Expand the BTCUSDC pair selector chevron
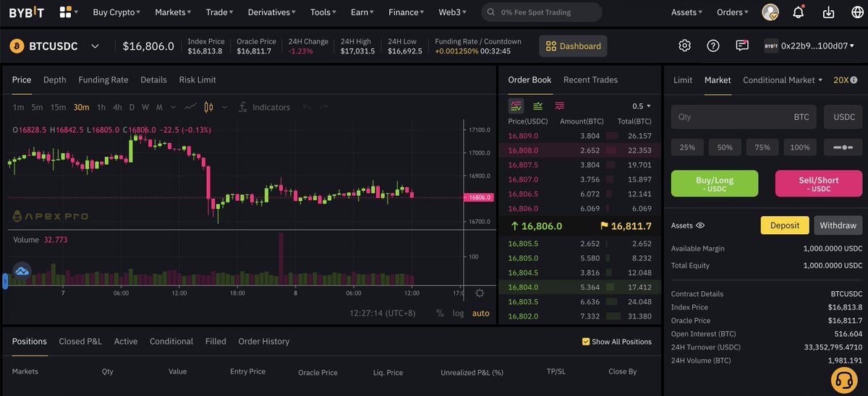The height and width of the screenshot is (396, 868). tap(95, 46)
